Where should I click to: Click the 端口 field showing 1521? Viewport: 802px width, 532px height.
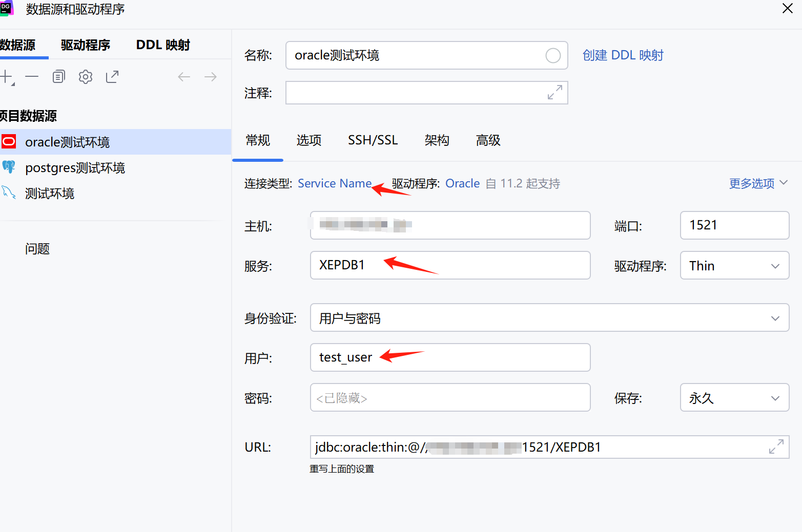[x=735, y=225]
